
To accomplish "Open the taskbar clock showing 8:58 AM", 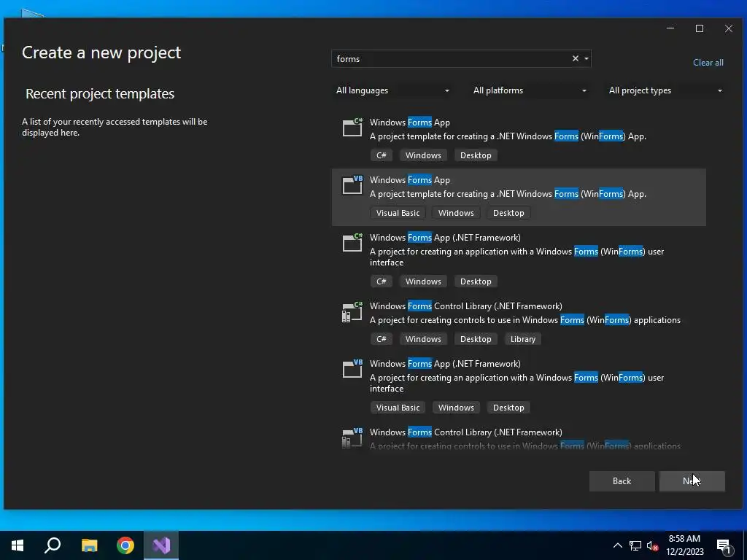I will (x=684, y=545).
